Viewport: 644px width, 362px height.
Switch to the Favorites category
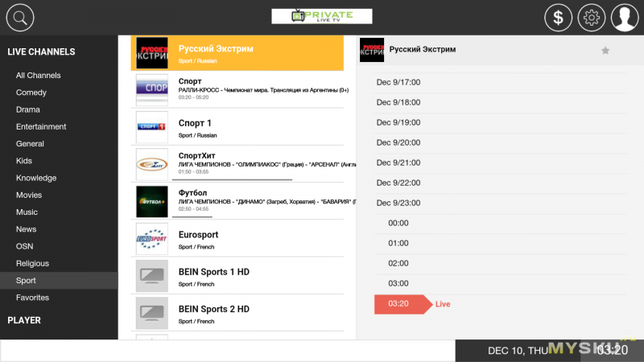(x=32, y=298)
